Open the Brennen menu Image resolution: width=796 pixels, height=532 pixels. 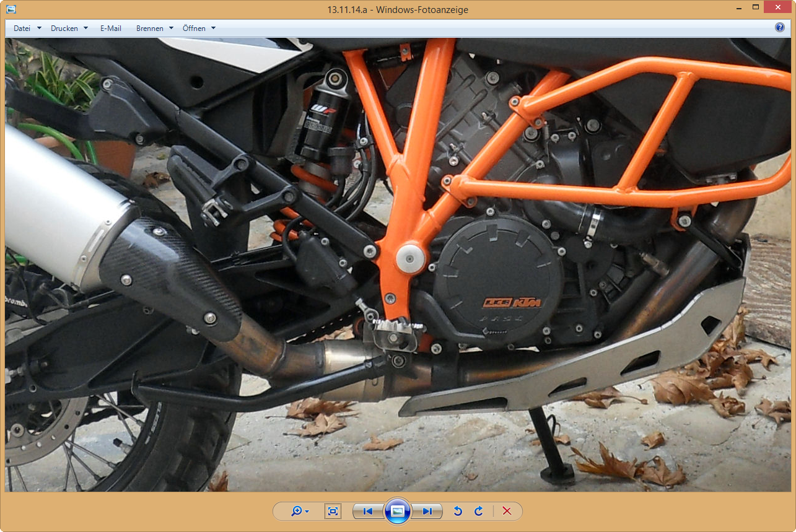(x=150, y=28)
